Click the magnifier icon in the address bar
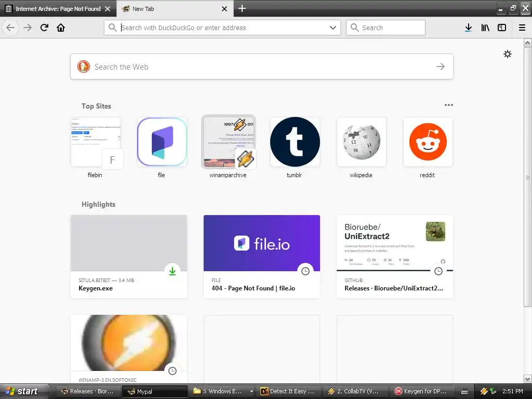Screen dimensions: 532x399 (x=112, y=28)
